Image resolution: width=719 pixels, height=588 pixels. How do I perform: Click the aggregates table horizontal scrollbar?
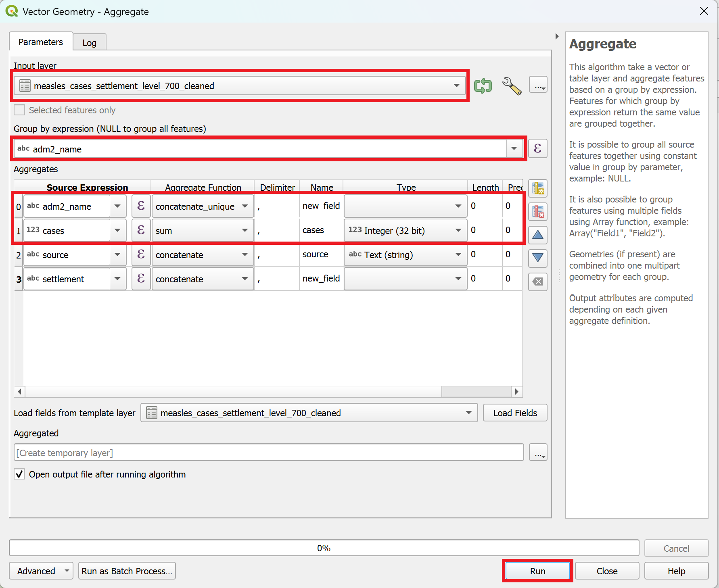click(234, 392)
